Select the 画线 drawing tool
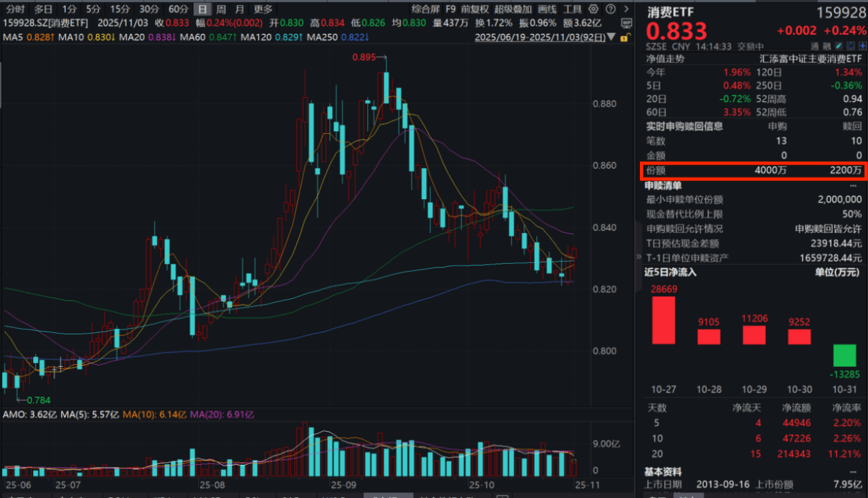This screenshot has width=868, height=498. pos(546,9)
